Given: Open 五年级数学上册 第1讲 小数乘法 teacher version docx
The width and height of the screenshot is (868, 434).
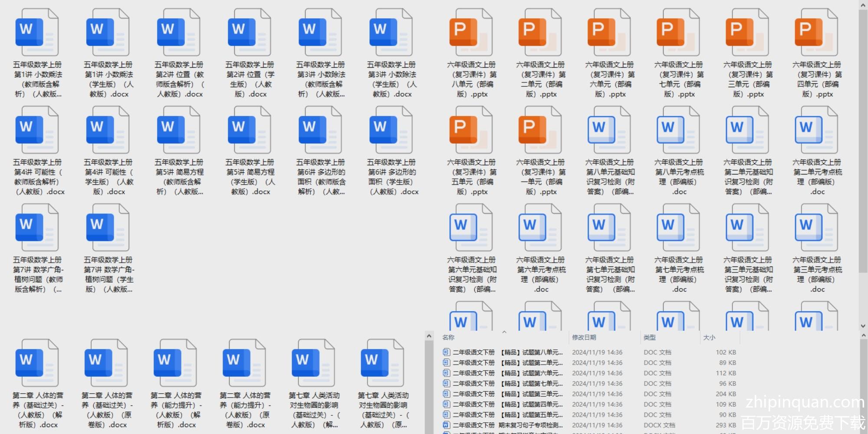Looking at the screenshot, I should pos(36,33).
